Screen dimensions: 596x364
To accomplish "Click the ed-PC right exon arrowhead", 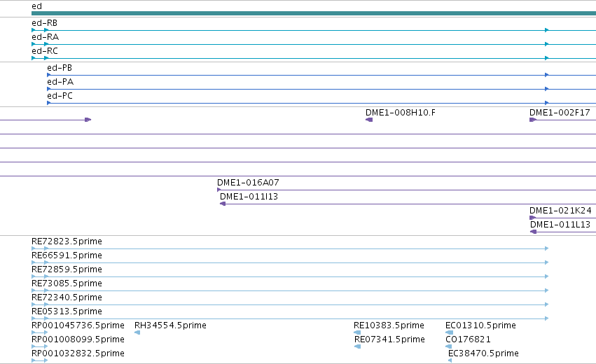I will [546, 103].
